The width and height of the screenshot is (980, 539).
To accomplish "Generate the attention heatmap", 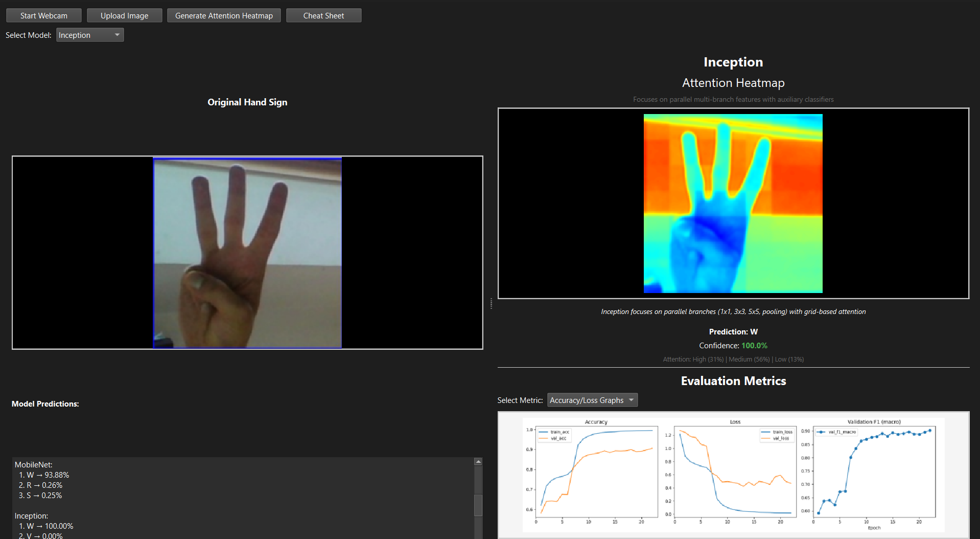I will [x=224, y=16].
